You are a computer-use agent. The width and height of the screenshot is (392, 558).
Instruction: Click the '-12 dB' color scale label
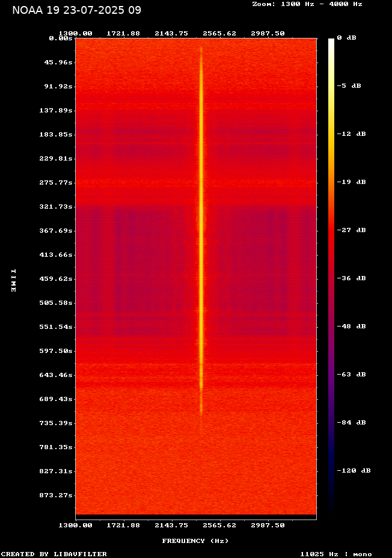[352, 134]
